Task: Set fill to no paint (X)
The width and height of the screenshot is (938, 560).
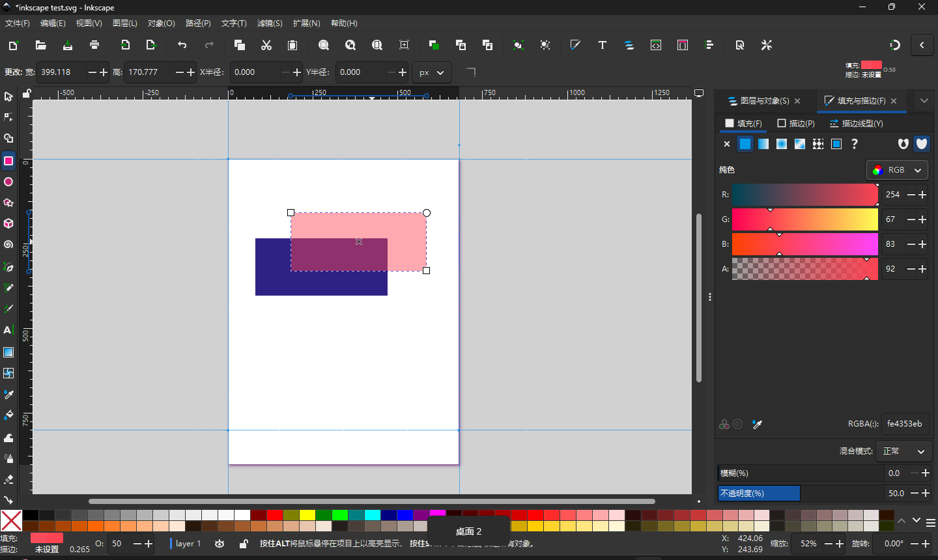Action: [x=727, y=144]
